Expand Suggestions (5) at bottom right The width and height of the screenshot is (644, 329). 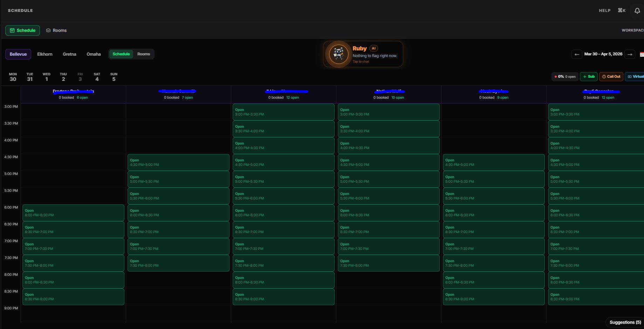[625, 322]
